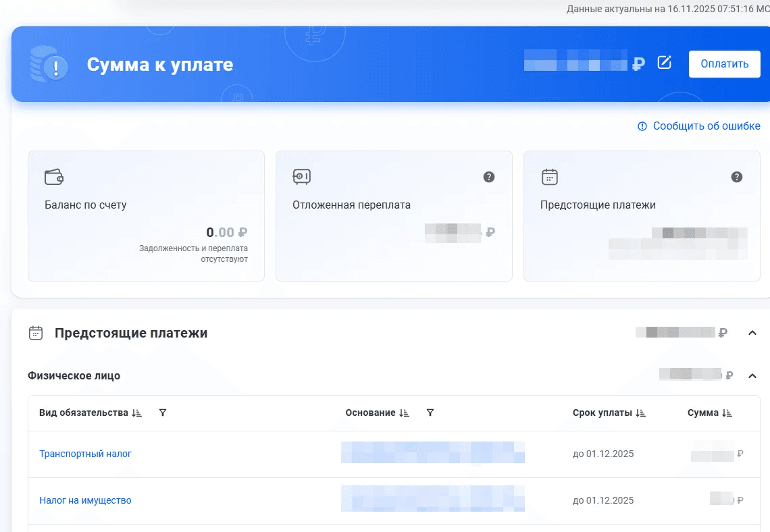Collapse the Предстоящие платежи section

[x=752, y=333]
